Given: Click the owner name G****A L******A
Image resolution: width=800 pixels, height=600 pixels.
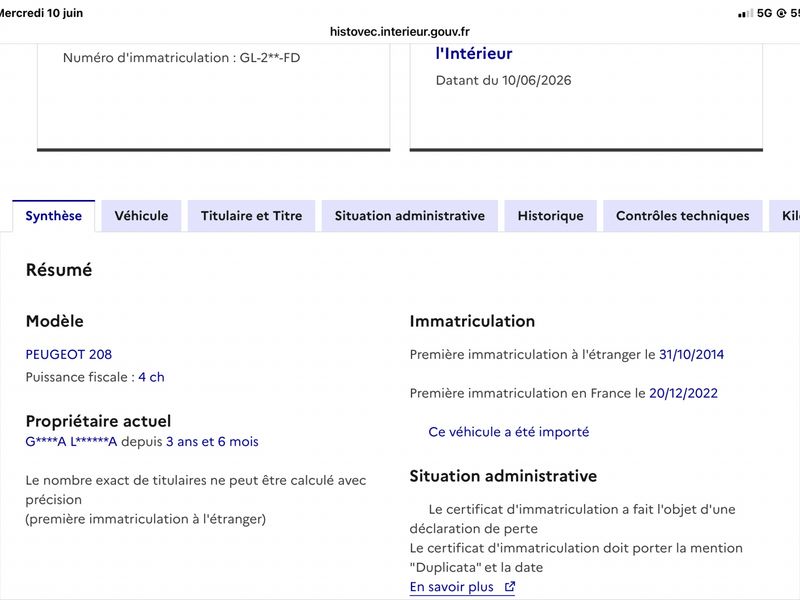Looking at the screenshot, I should (71, 442).
